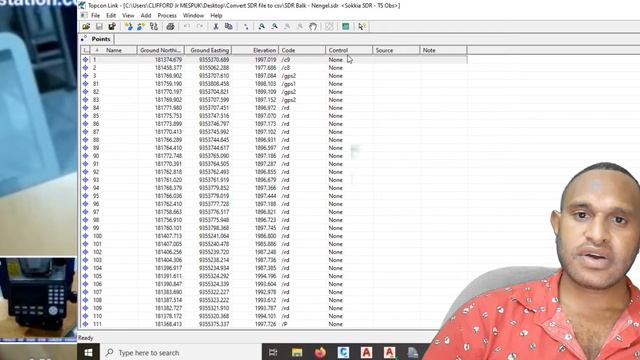Click Control value None for point 95
Viewport: 640px width, 360px height.
coord(336,196)
